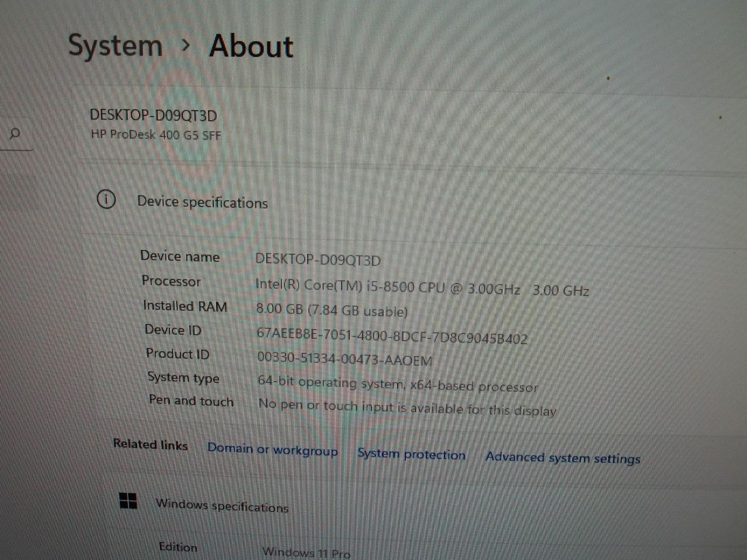Select the Windows 11 Pro edition value

pyautogui.click(x=306, y=552)
